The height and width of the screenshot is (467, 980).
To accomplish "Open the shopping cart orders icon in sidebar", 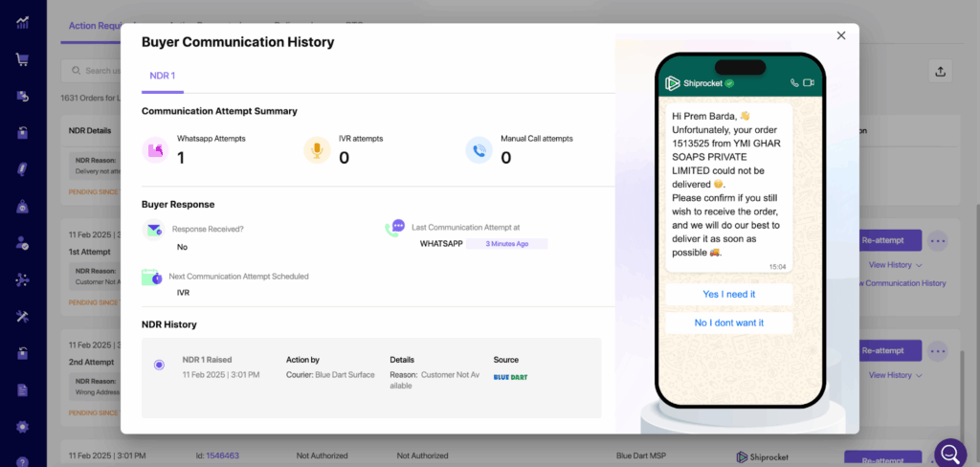I will click(x=22, y=59).
